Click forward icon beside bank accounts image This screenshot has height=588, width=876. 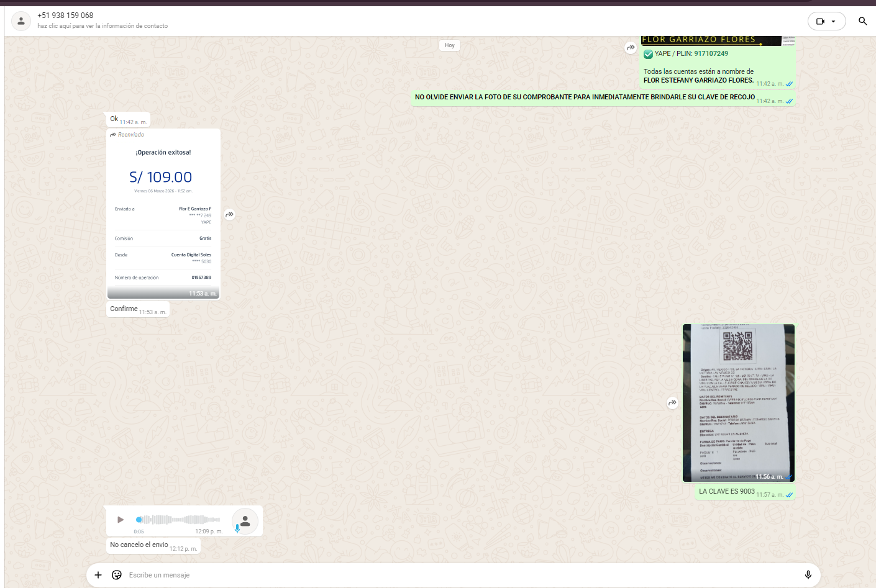tap(631, 48)
